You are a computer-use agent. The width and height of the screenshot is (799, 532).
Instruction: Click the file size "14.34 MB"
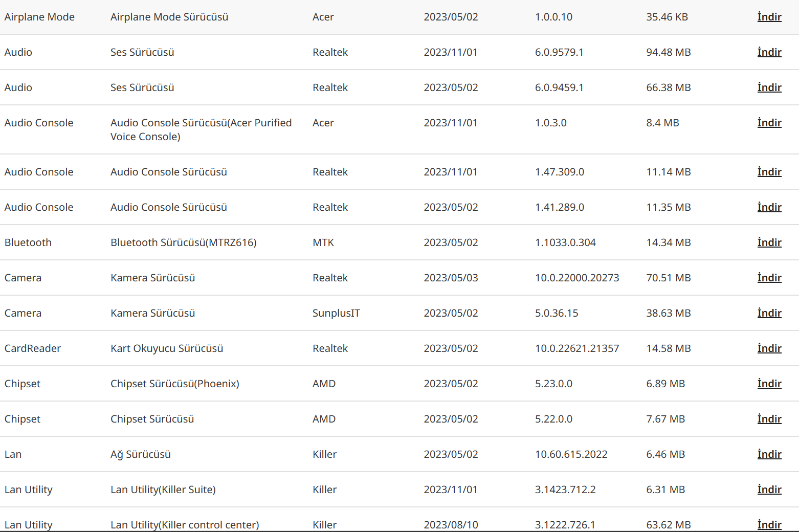pos(669,242)
